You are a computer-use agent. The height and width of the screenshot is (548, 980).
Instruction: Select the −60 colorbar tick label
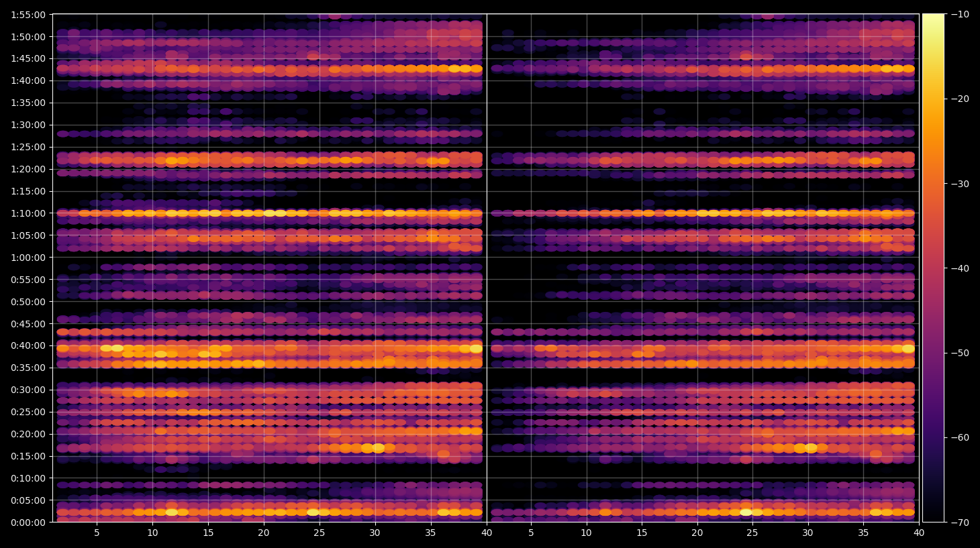(960, 437)
